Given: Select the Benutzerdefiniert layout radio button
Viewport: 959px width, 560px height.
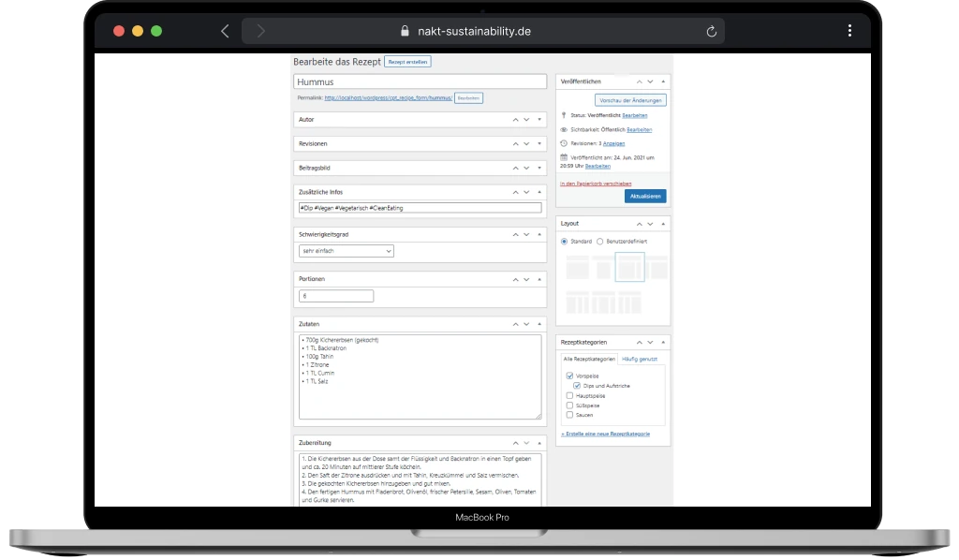Looking at the screenshot, I should 600,242.
